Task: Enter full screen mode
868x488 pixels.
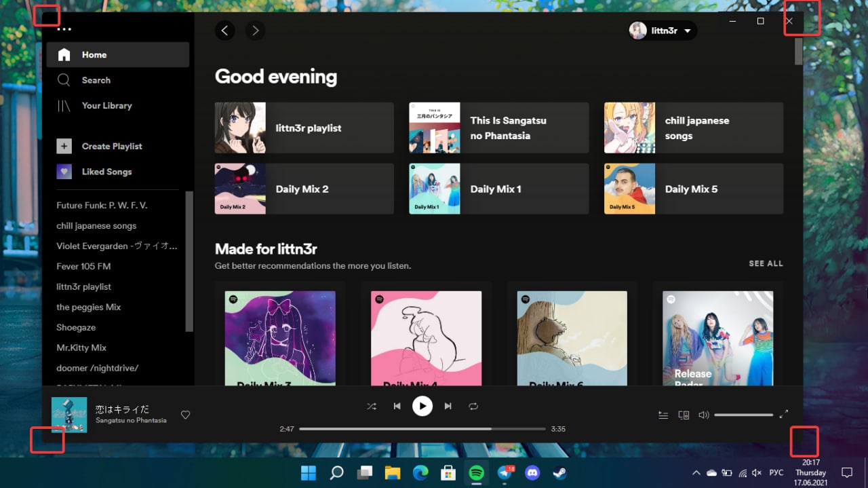Action: coord(784,413)
